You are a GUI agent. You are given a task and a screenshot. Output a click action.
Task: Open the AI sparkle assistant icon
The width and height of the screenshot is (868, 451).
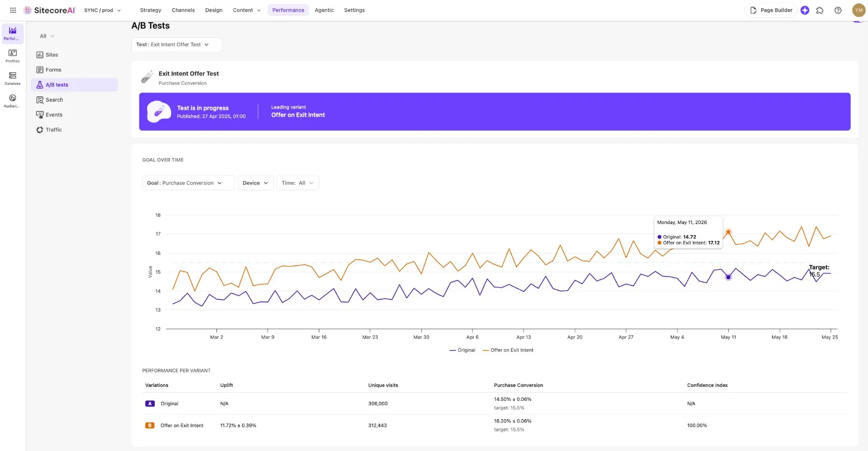[x=805, y=10]
